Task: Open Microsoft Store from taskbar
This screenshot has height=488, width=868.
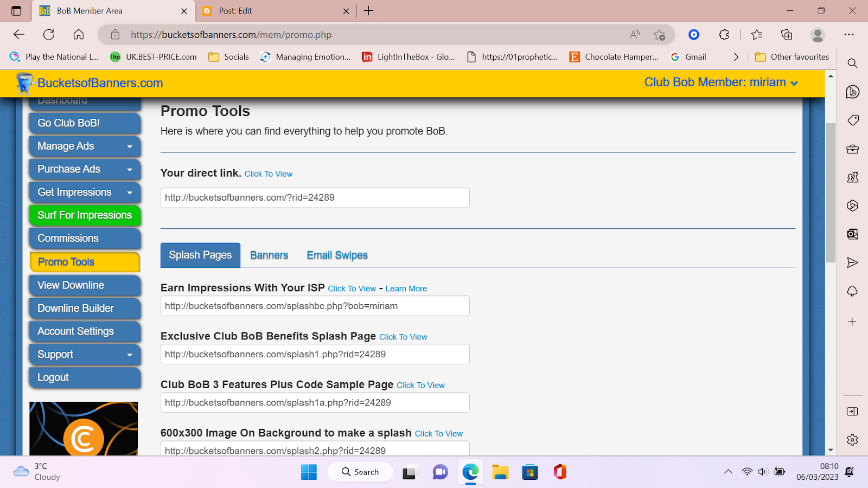Action: pyautogui.click(x=530, y=472)
